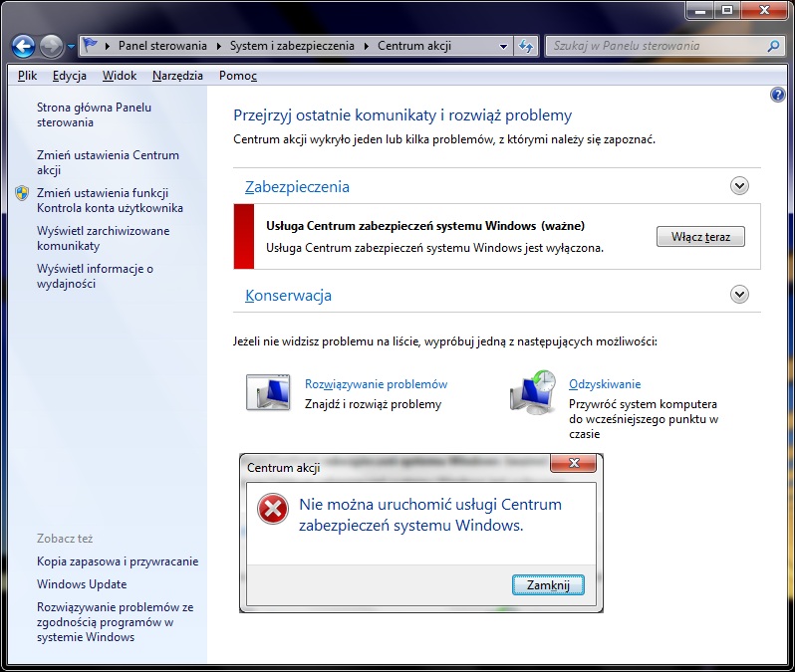This screenshot has width=795, height=672.
Task: Open 'Wyświetl informacje o wydajności' link
Action: [x=95, y=276]
